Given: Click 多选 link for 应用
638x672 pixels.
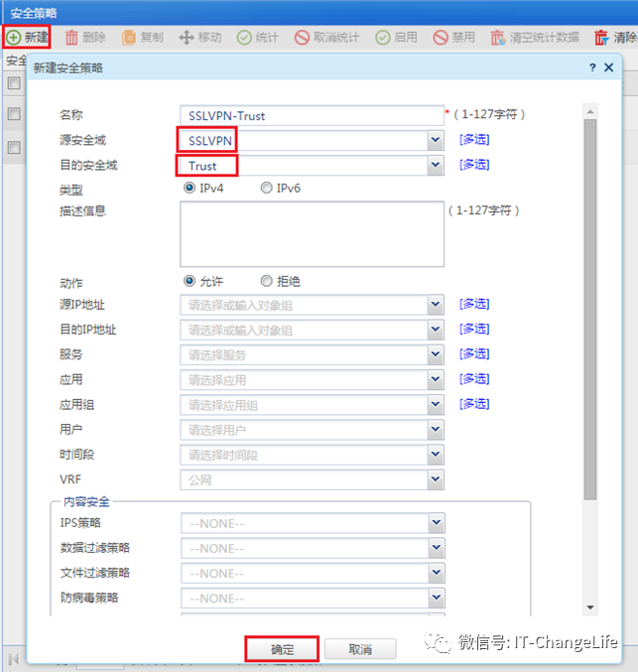Looking at the screenshot, I should click(x=474, y=379).
